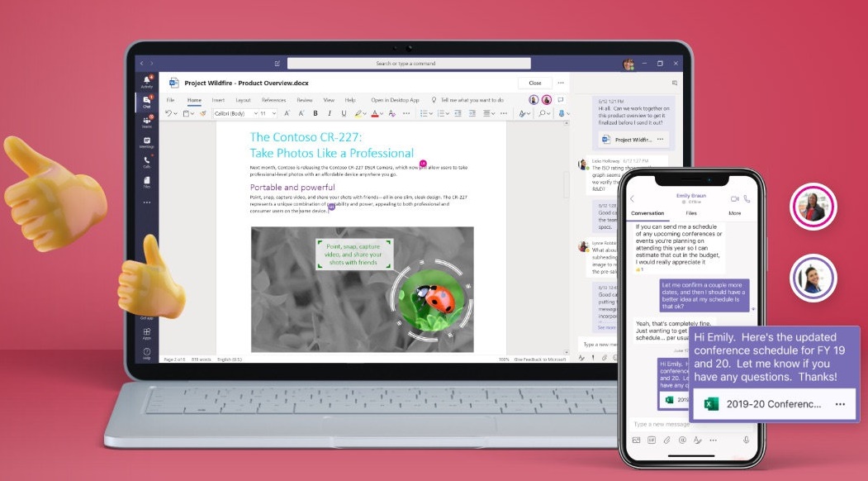Click the Format Painter icon
868x481 pixels.
(x=202, y=113)
